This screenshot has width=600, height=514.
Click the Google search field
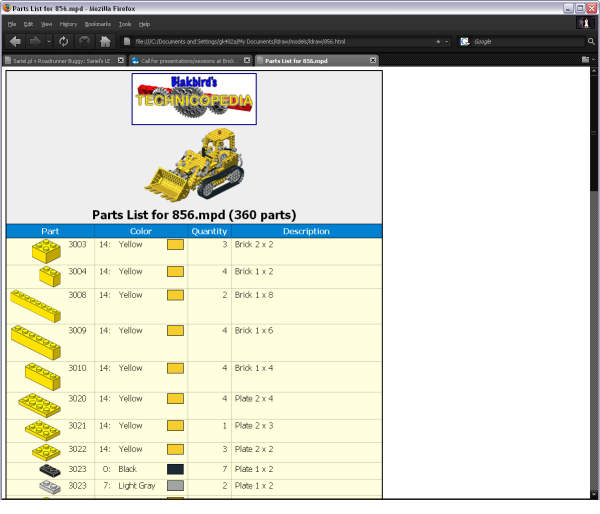[528, 41]
